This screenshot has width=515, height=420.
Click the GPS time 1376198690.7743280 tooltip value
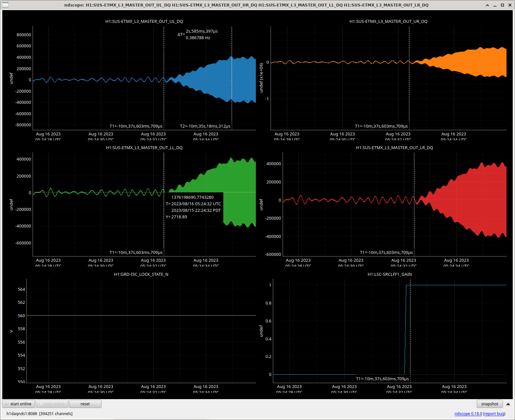tap(193, 197)
